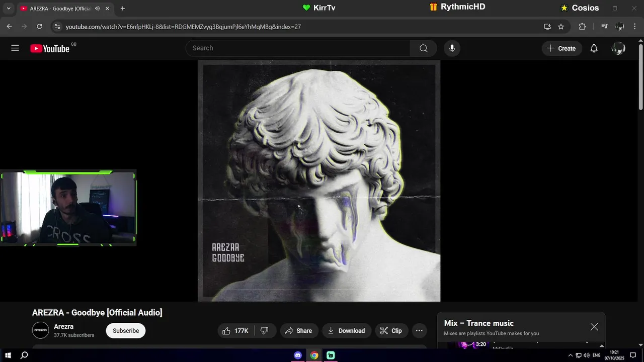Go back in Chrome browser

9,27
